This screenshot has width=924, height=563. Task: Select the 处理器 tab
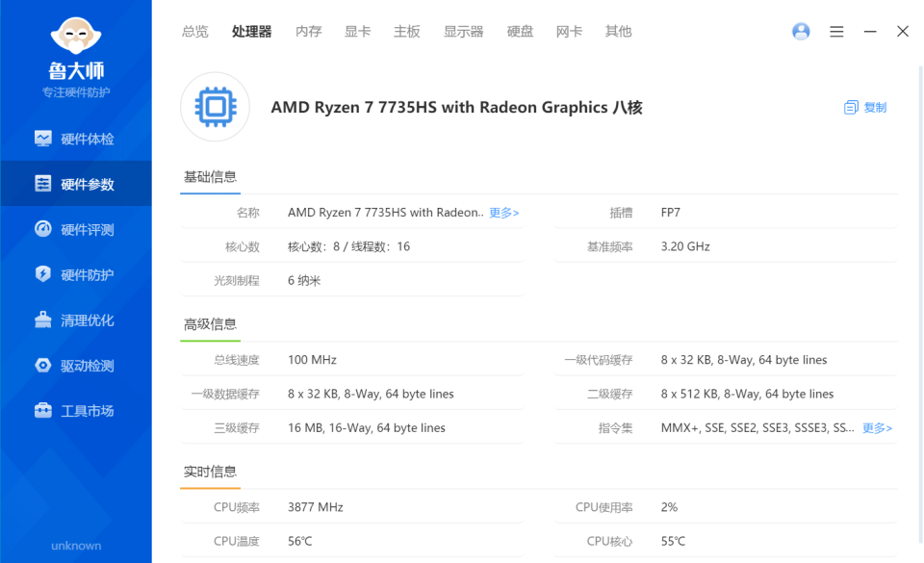coord(251,31)
